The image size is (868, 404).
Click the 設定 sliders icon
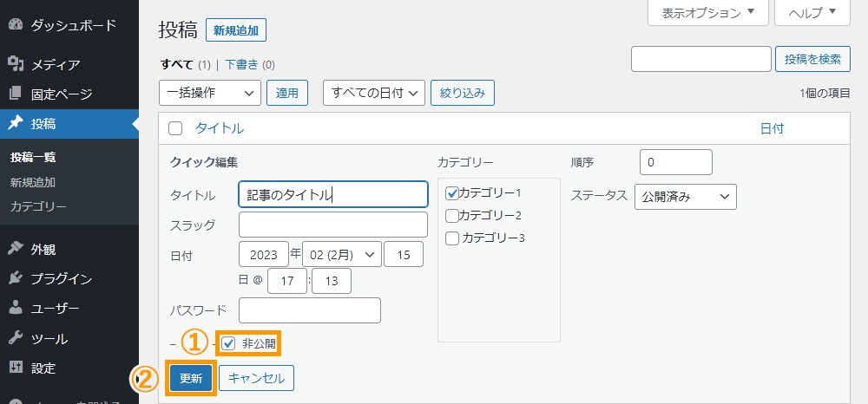[16, 368]
